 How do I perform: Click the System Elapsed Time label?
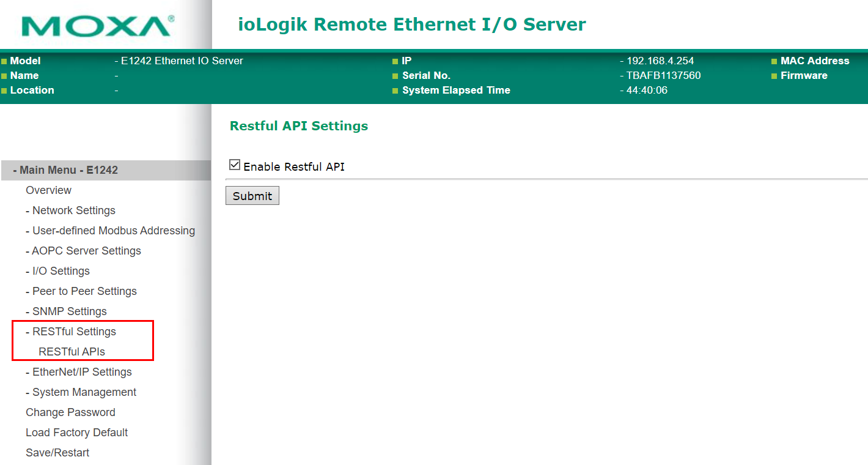pos(456,91)
